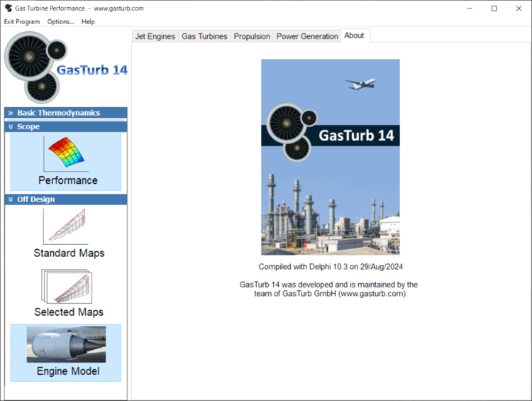This screenshot has height=401, width=532.
Task: Open the Engine Model jet engine icon
Action: click(66, 344)
